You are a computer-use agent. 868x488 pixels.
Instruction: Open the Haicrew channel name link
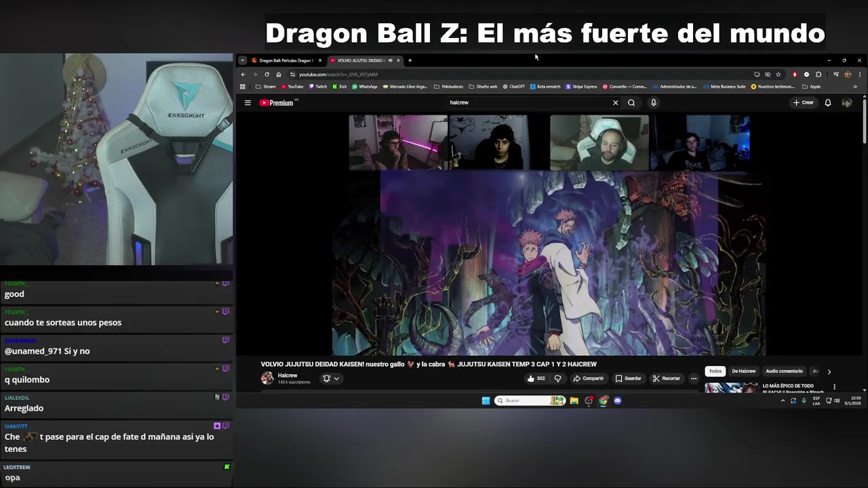tap(288, 375)
